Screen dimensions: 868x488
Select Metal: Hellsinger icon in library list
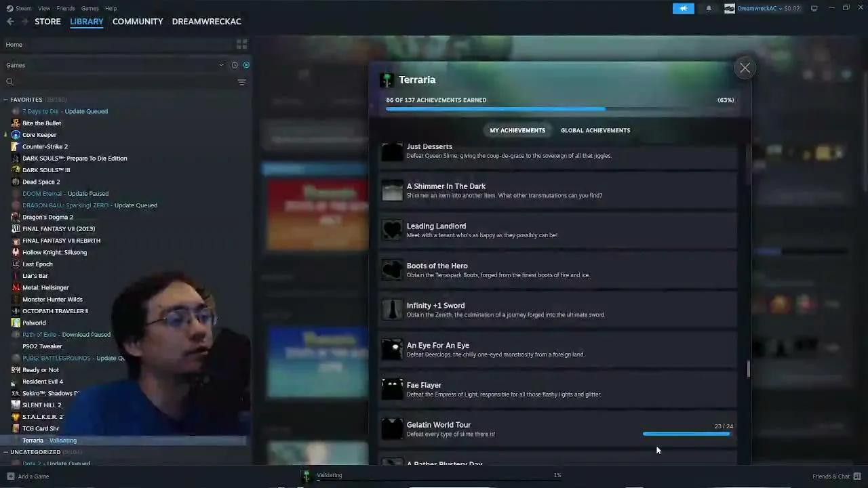(x=16, y=287)
